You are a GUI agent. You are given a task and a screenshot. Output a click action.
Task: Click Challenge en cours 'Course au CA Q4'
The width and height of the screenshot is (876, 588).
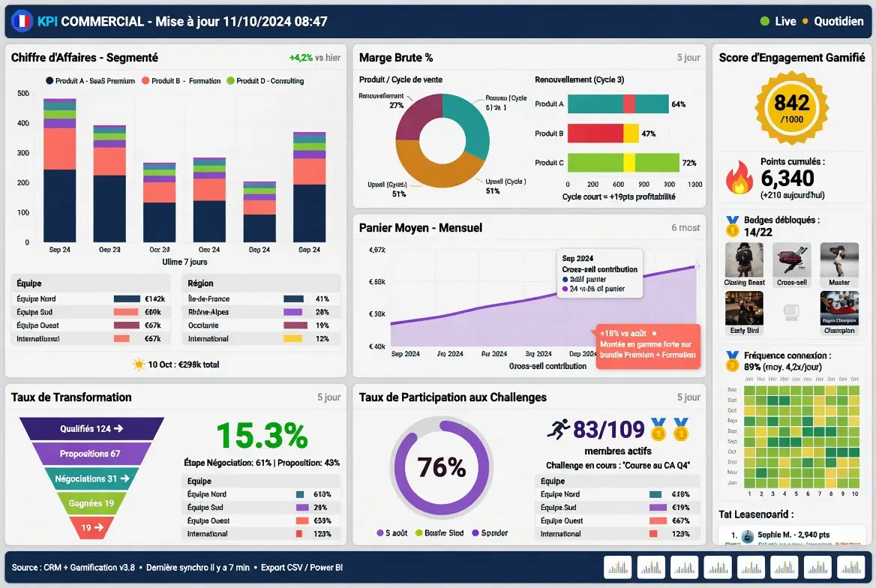[x=617, y=466]
